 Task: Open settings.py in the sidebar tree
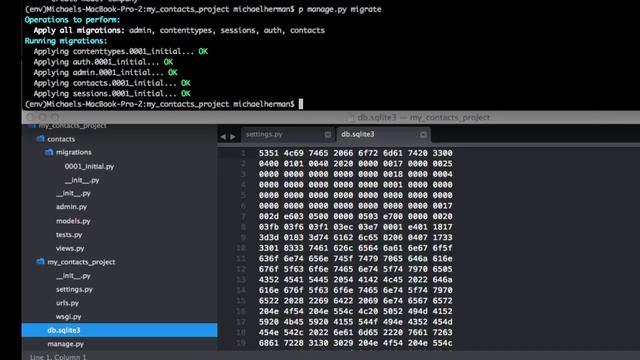(x=74, y=289)
